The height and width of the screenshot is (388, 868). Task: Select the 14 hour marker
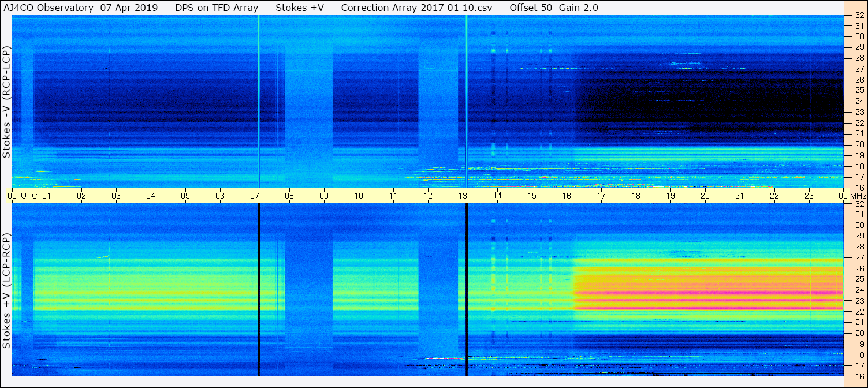[497, 196]
